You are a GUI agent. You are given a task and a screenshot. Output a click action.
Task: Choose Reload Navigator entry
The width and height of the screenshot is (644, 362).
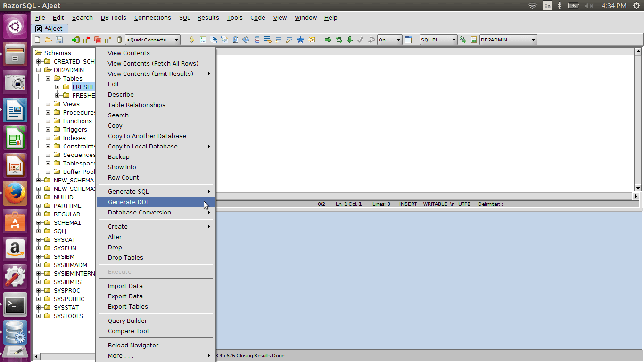tap(155, 346)
